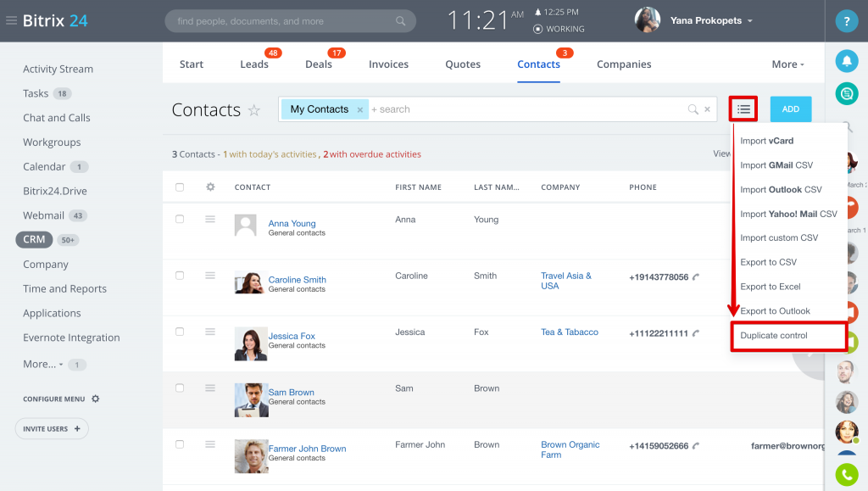Switch to the Deals tab
This screenshot has height=491, width=868.
pos(319,64)
